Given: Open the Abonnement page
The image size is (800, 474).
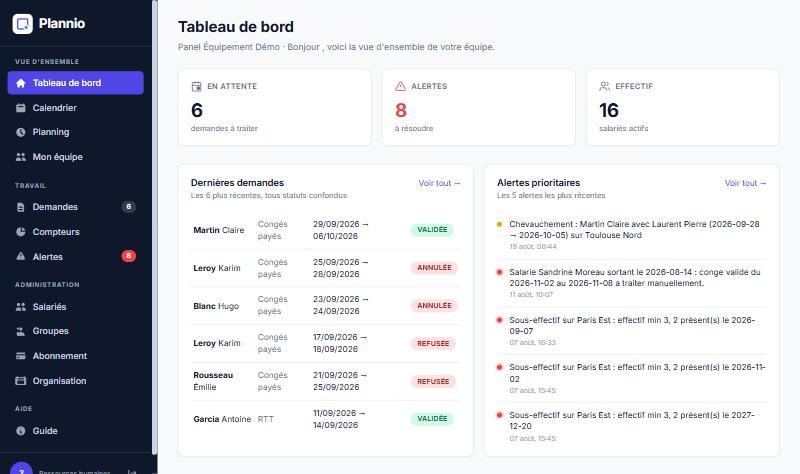Looking at the screenshot, I should (x=76, y=356).
